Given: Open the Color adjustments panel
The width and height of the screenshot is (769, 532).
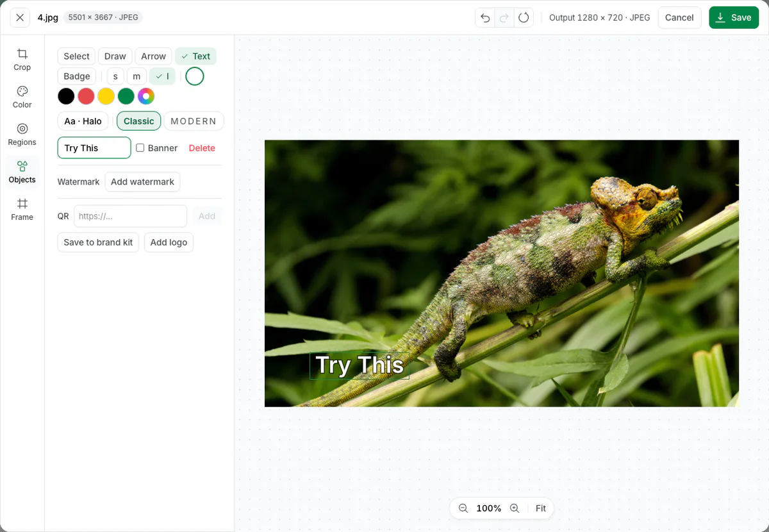Looking at the screenshot, I should (x=22, y=97).
